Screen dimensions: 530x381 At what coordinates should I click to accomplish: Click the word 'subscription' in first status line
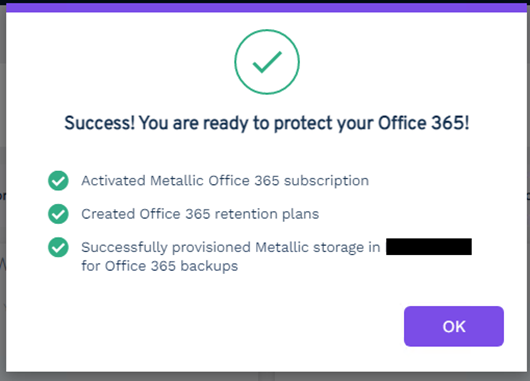(326, 182)
